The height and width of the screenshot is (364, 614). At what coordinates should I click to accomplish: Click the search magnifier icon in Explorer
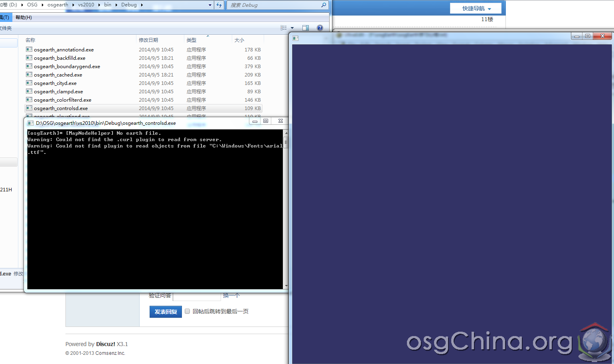324,5
